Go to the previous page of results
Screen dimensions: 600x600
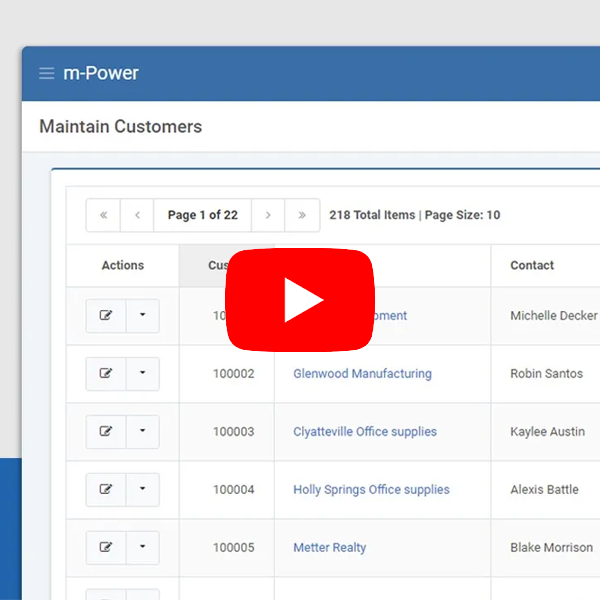[x=137, y=215]
